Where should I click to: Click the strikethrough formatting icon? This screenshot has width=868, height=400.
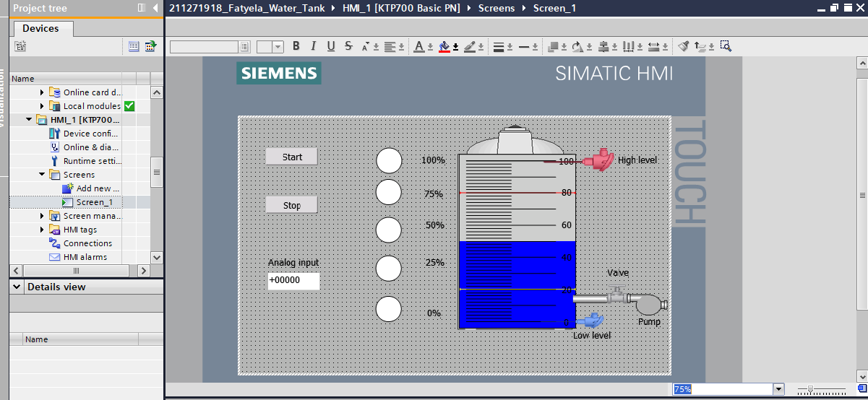point(348,46)
